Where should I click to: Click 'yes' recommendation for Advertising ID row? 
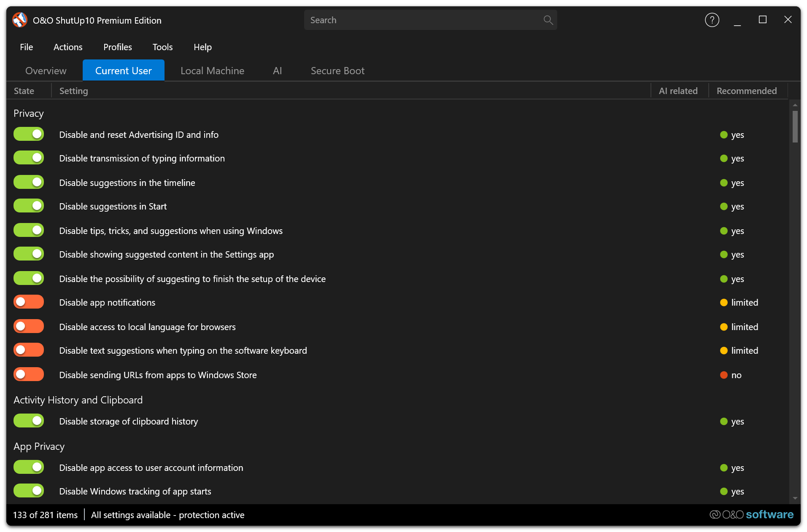pos(737,135)
